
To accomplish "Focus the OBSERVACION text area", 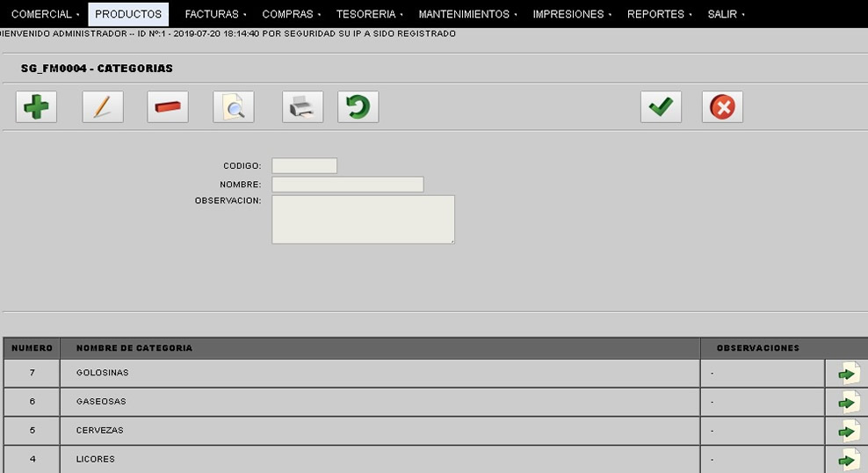I will 363,219.
